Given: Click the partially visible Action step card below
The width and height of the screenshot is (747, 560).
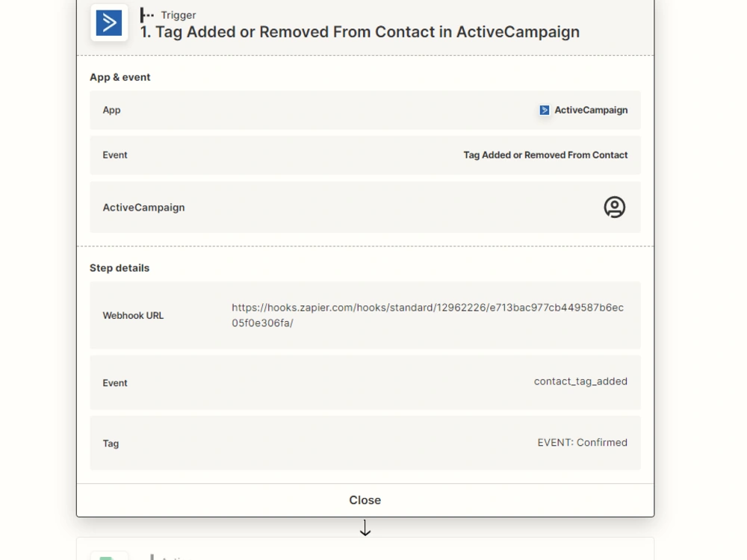Looking at the screenshot, I should 365,554.
